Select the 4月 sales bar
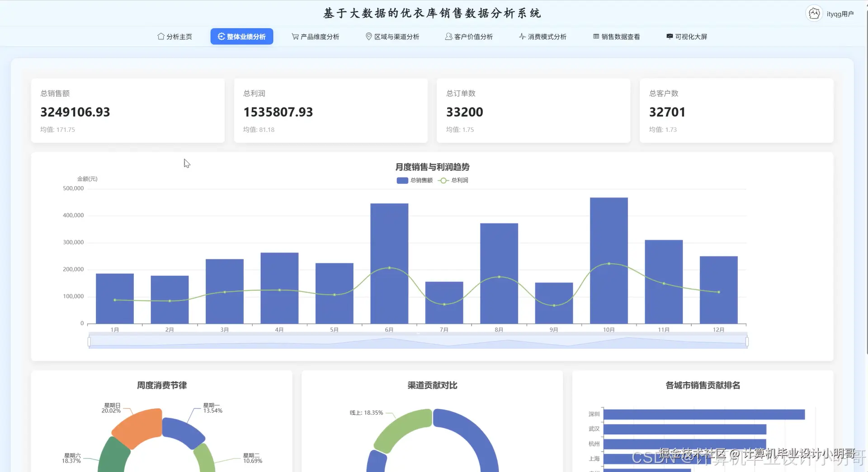The width and height of the screenshot is (868, 472). [279, 288]
